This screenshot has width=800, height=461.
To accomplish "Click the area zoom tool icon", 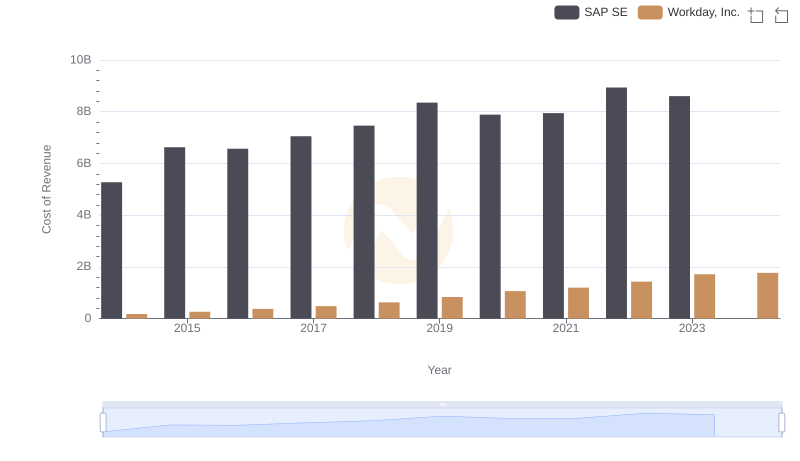I will coord(756,15).
